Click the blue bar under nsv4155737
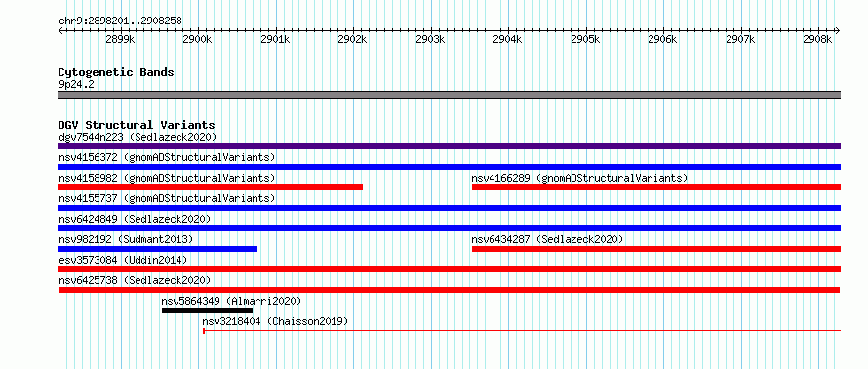 coord(449,208)
